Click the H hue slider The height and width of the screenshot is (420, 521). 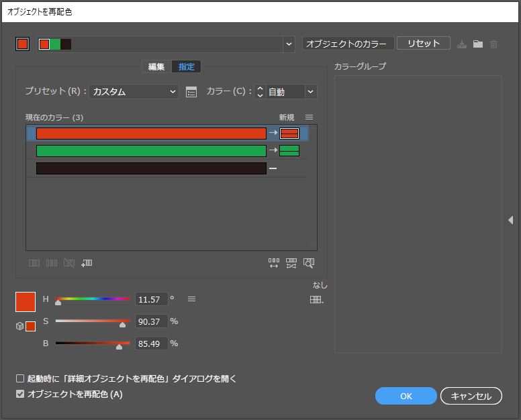tap(93, 299)
